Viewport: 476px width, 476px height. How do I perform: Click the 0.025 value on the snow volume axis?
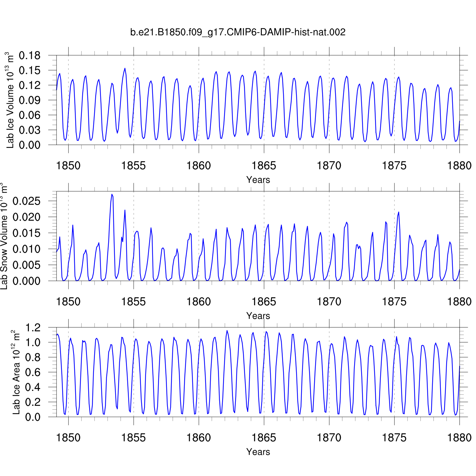[27, 201]
